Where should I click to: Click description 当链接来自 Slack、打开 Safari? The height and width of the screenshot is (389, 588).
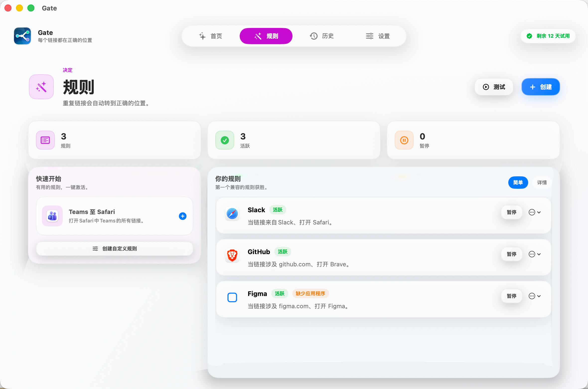pos(291,222)
